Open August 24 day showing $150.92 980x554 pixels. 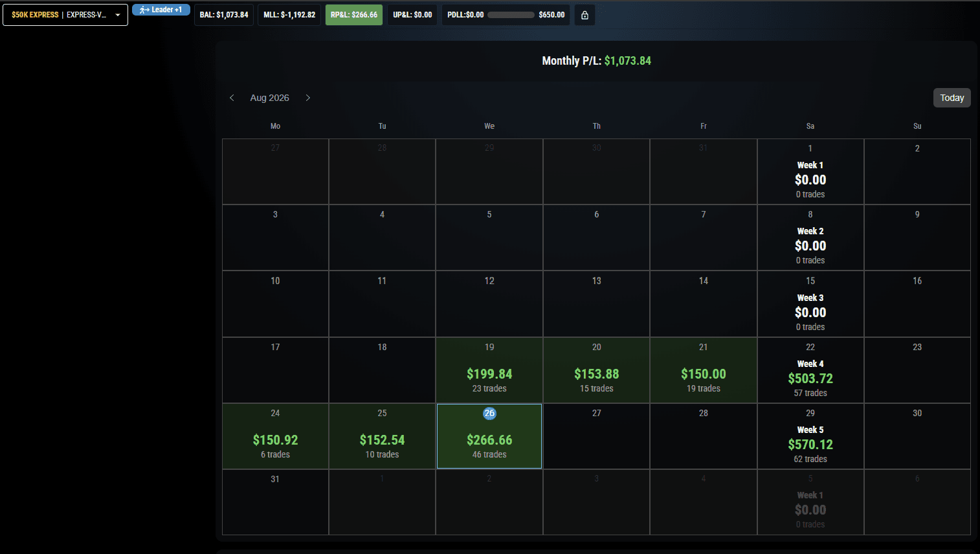tap(275, 436)
